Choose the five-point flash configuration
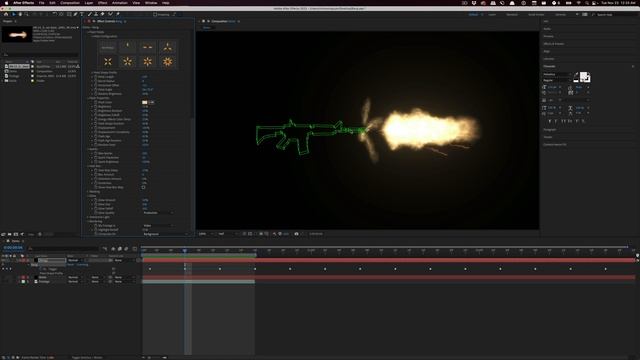This screenshot has height=360, width=640. click(127, 62)
